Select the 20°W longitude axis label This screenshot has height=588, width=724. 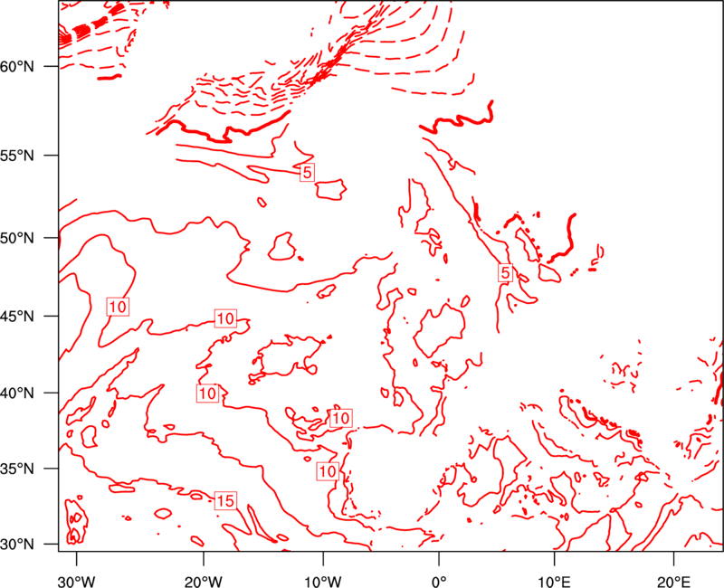(204, 582)
